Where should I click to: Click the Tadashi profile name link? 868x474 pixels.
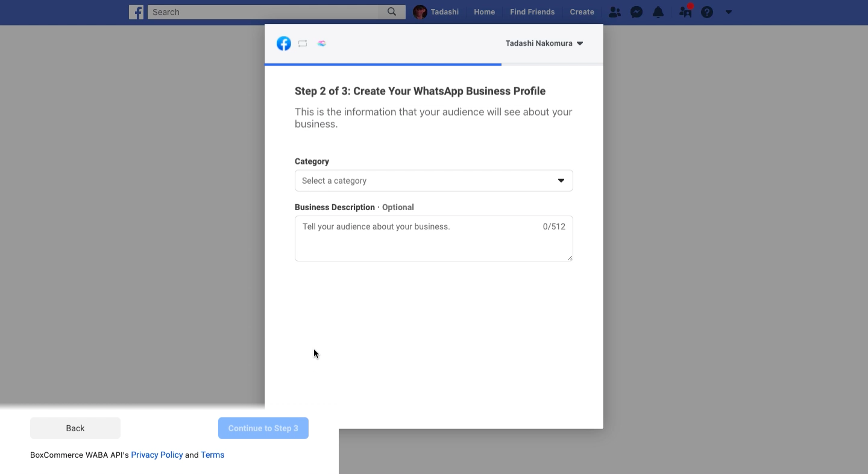coord(444,12)
